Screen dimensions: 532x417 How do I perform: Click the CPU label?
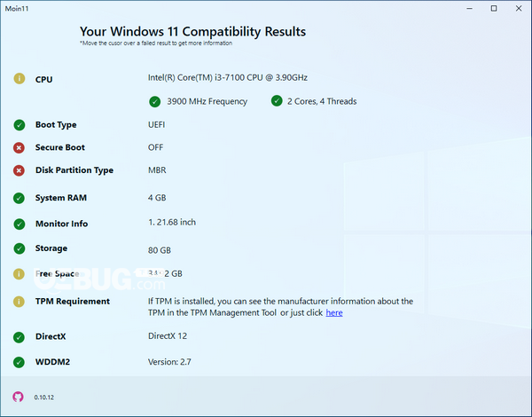pos(43,80)
